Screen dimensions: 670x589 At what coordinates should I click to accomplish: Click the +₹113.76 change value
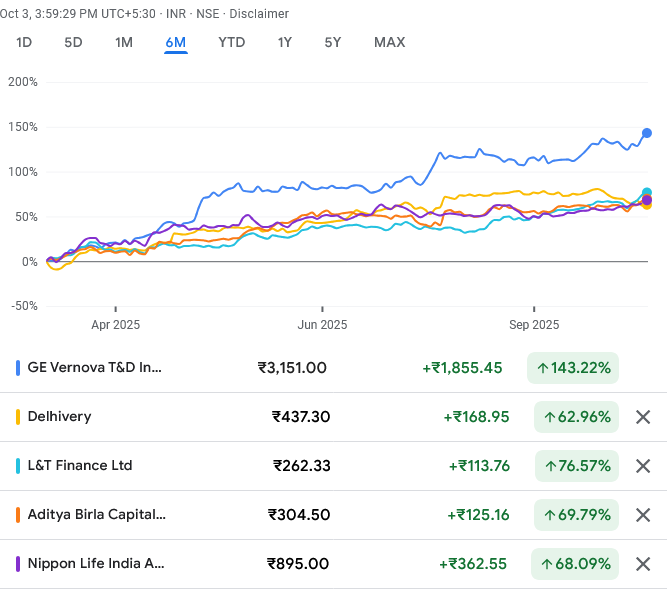point(479,466)
